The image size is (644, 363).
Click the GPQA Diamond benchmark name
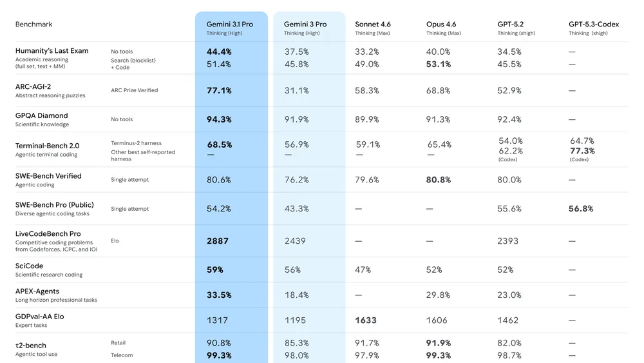(41, 115)
